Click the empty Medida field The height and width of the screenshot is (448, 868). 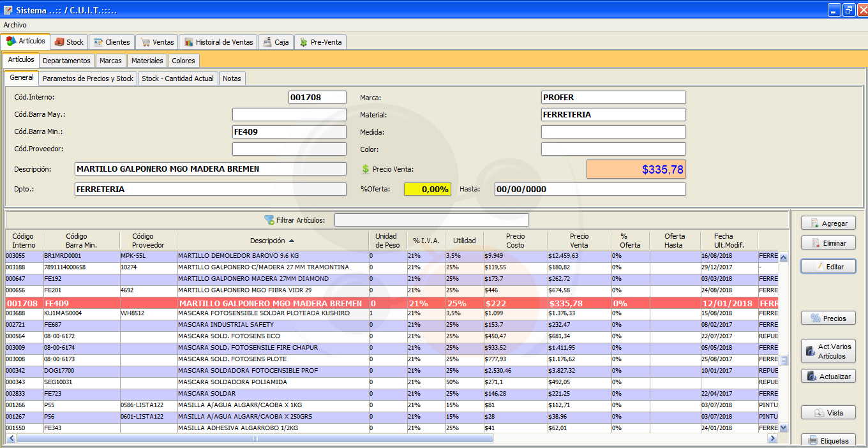coord(613,132)
